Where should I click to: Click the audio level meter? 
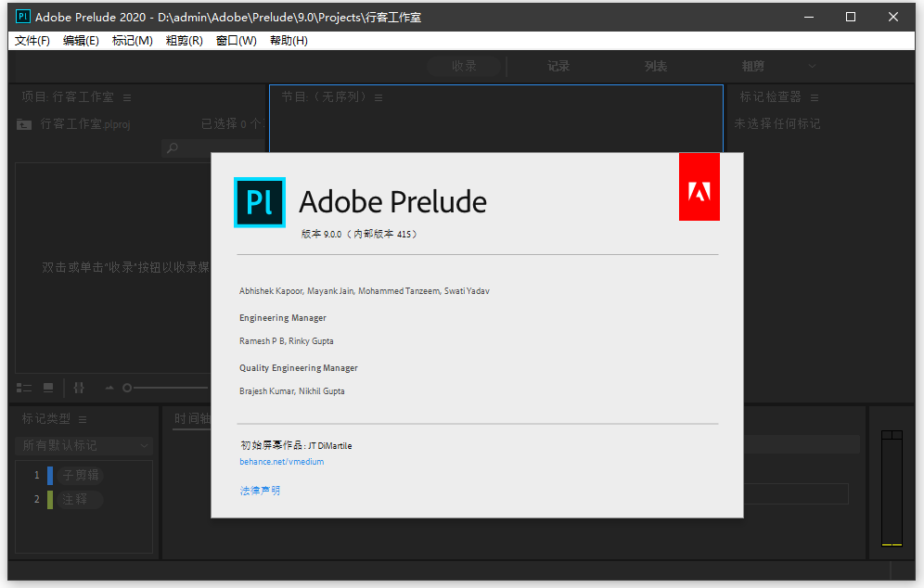pyautogui.click(x=892, y=488)
